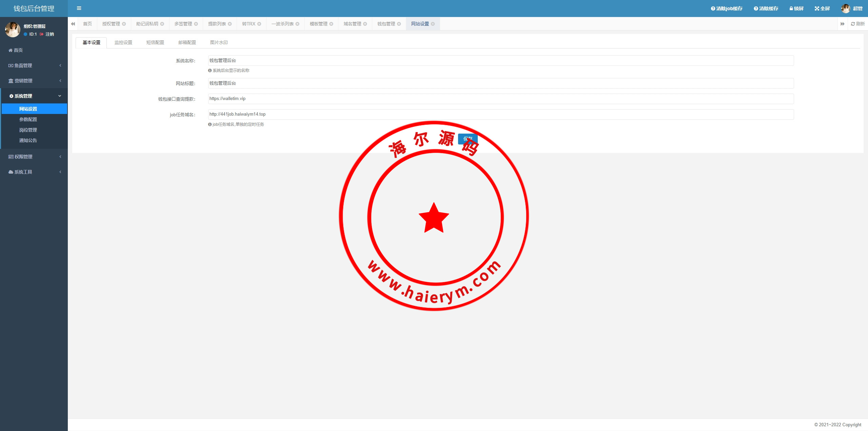Enter fullscreen with the 全屏 icon
The width and height of the screenshot is (868, 431).
817,8
